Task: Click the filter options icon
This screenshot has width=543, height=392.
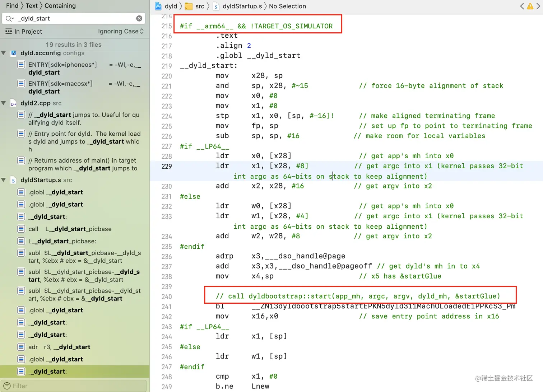Action: pos(7,386)
